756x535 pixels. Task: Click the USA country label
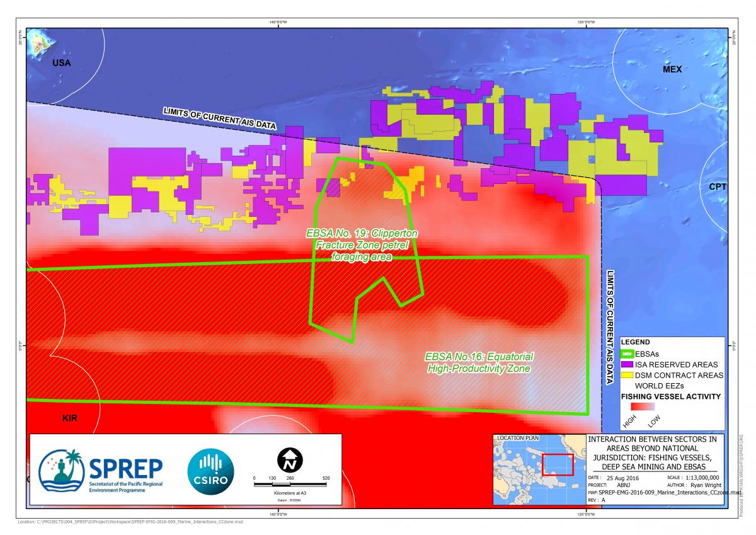[x=61, y=63]
